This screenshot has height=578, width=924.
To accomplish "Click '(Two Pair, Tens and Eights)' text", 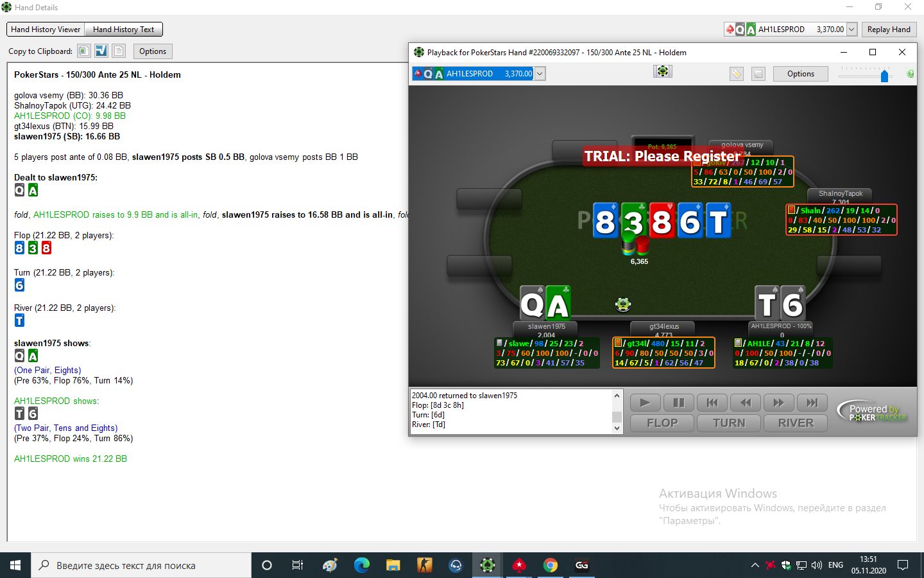I will click(x=66, y=428).
